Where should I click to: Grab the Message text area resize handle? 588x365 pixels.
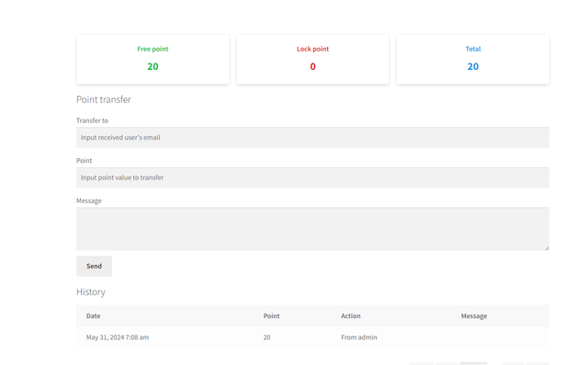[x=547, y=248]
